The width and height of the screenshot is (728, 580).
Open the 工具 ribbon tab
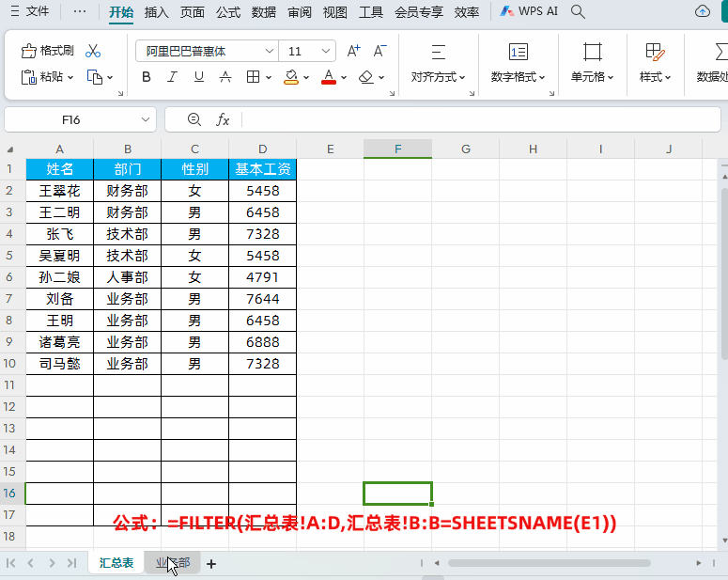370,12
